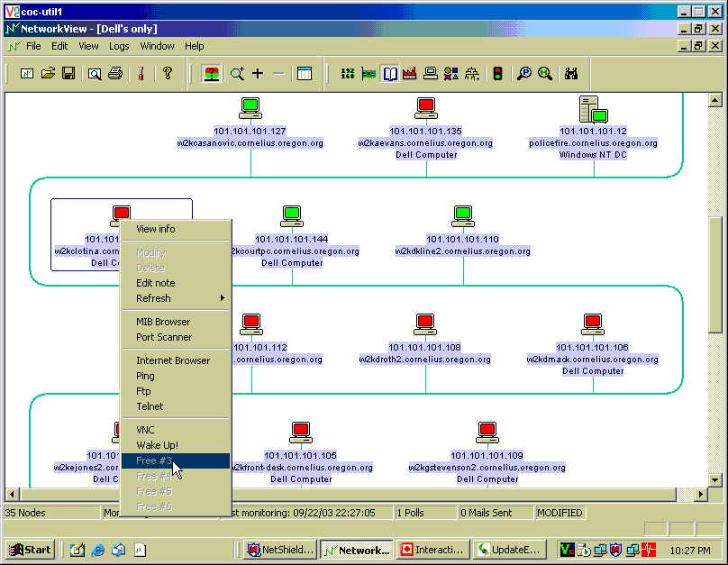Toggle the open book name display button

coord(389,73)
